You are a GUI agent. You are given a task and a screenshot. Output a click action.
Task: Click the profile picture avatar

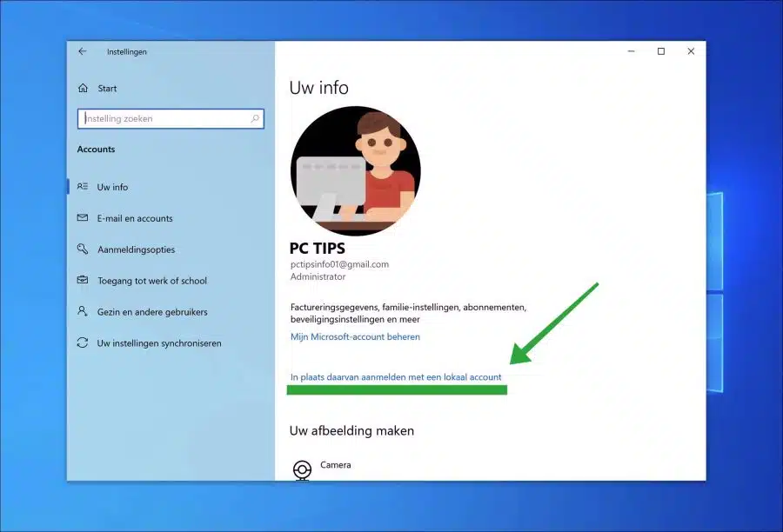356,170
